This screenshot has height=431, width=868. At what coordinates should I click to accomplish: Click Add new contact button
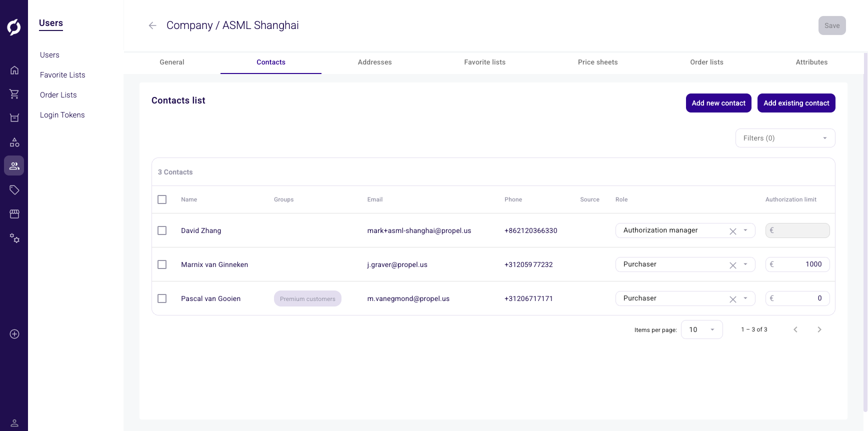coord(718,103)
